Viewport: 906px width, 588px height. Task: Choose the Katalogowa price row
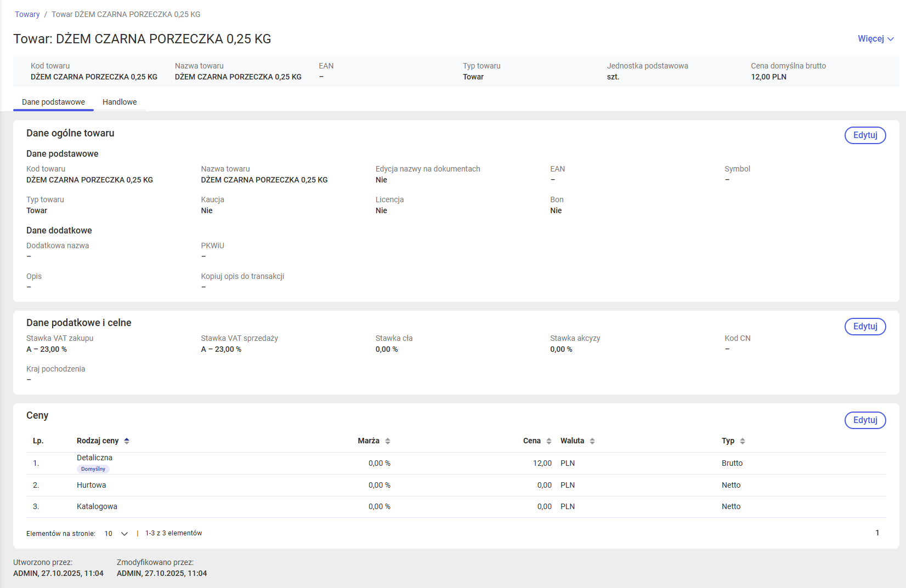point(97,506)
